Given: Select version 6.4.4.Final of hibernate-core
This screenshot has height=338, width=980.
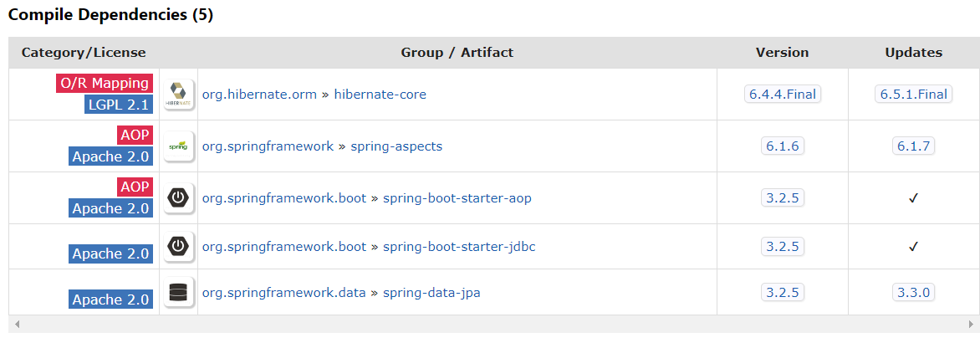Looking at the screenshot, I should point(782,95).
